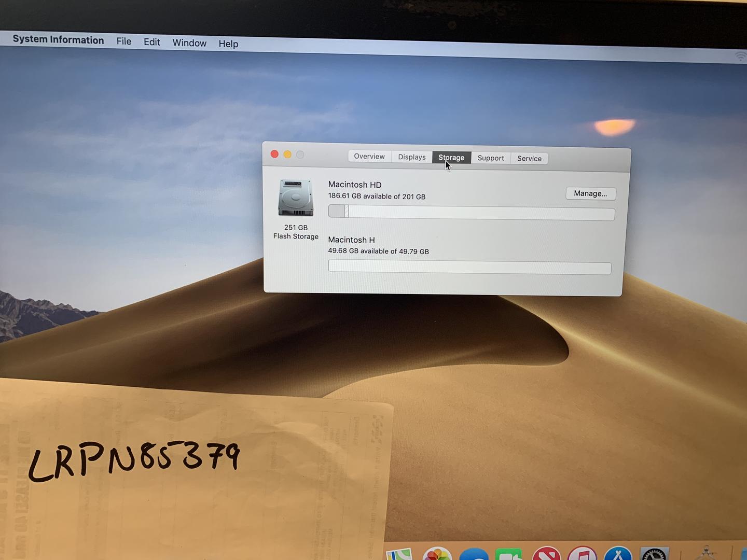Click the Wi-Fi icon in menu bar
This screenshot has height=560, width=747.
[741, 56]
